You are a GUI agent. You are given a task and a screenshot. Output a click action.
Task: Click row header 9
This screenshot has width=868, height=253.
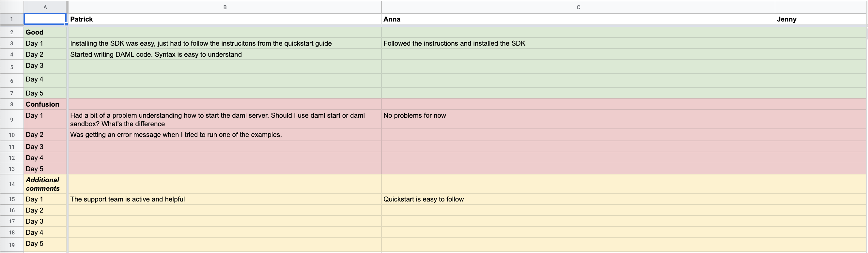pyautogui.click(x=12, y=119)
